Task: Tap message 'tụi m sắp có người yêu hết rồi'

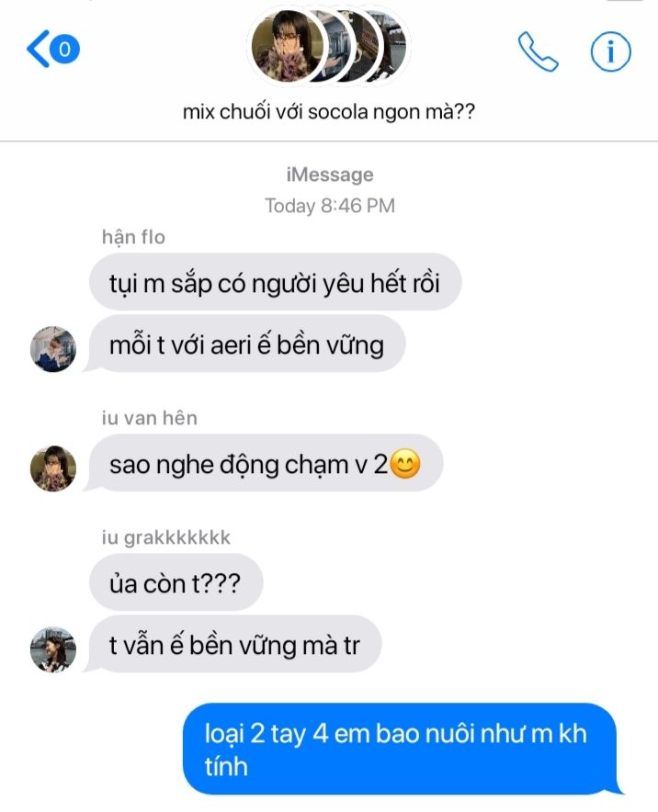Action: point(275,282)
